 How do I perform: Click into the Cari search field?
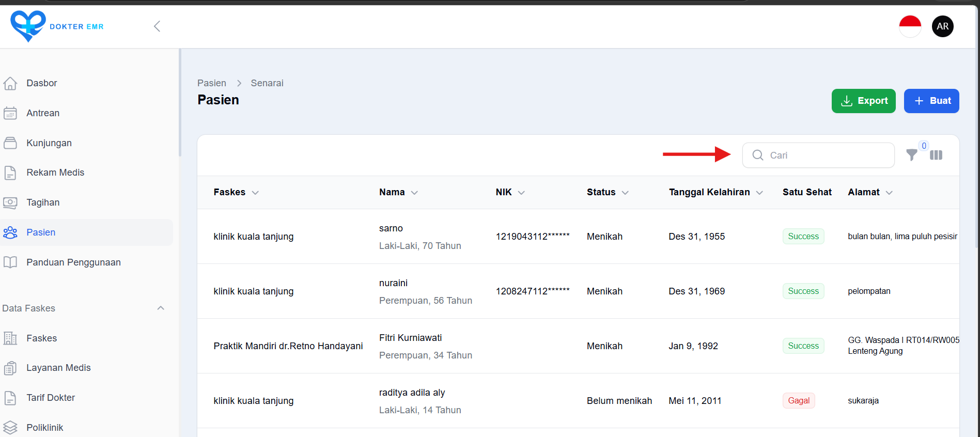pos(818,155)
